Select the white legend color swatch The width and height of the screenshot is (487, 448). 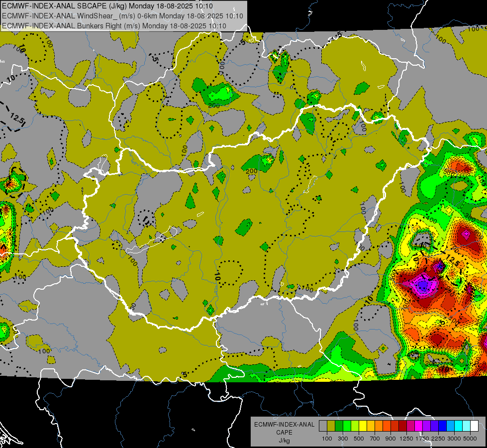tap(475, 426)
